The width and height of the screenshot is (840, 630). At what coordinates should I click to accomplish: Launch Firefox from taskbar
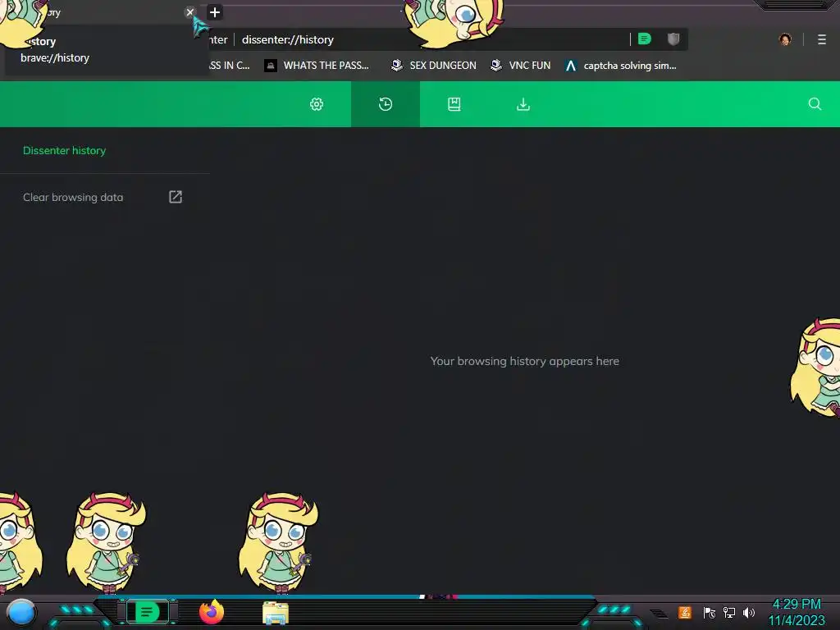[212, 612]
